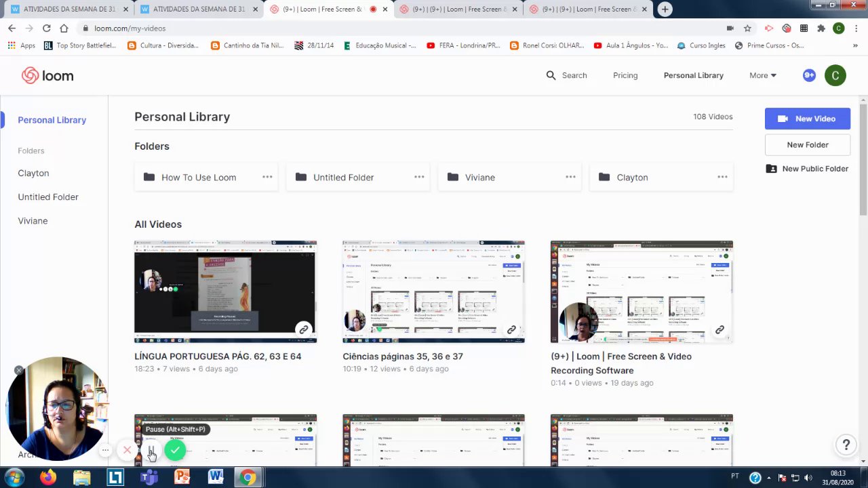Finish recording with the green checkmark button

(x=175, y=450)
